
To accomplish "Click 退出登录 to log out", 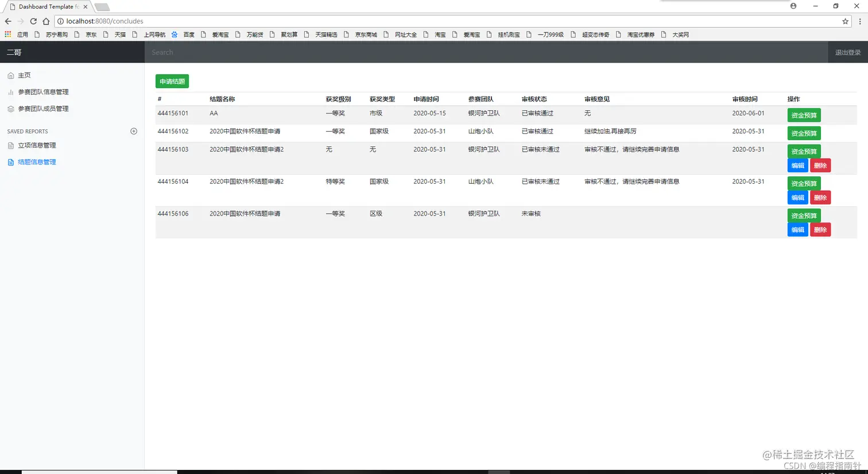I will (x=848, y=52).
